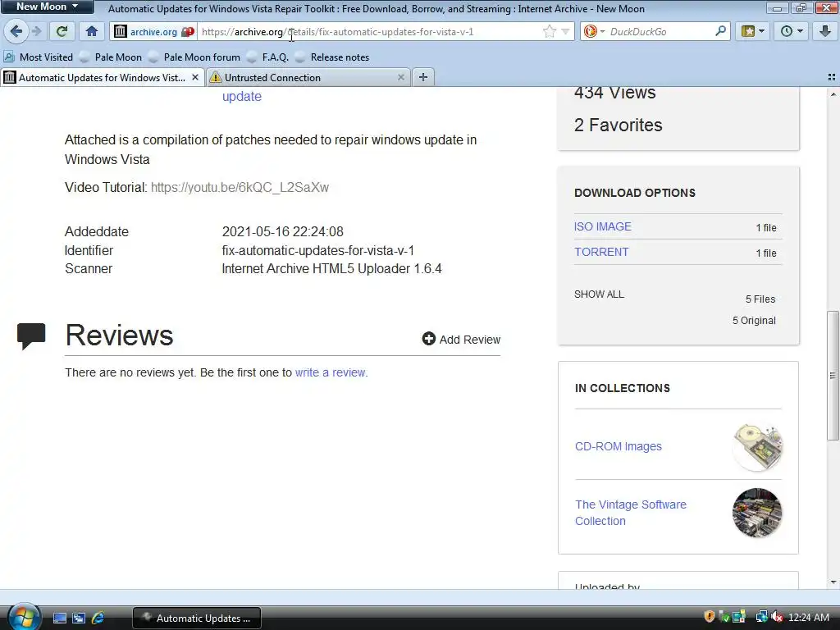This screenshot has width=840, height=630.
Task: Click the Addeddate value 2021-05-16 22:24:08
Action: 282,231
